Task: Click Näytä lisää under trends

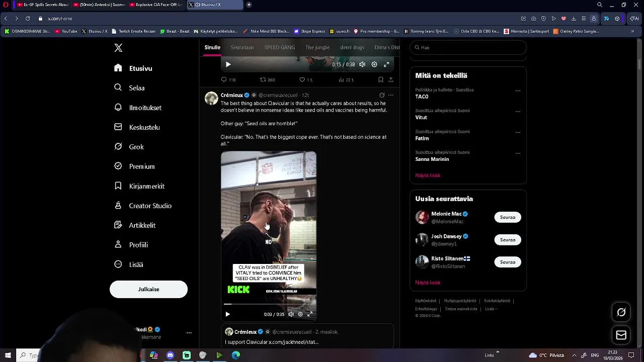Action: (x=428, y=175)
